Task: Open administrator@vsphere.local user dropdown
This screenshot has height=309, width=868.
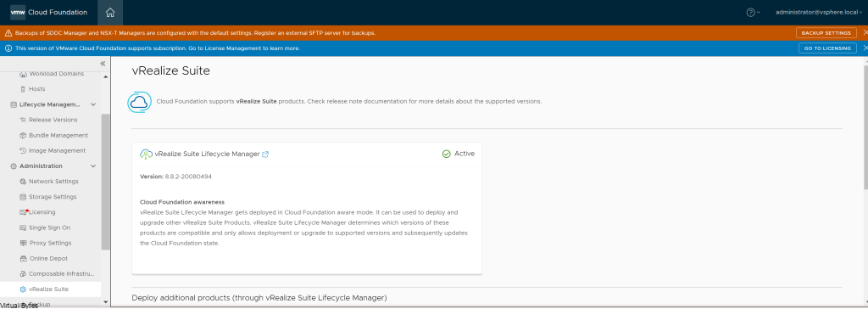Action: click(x=820, y=12)
